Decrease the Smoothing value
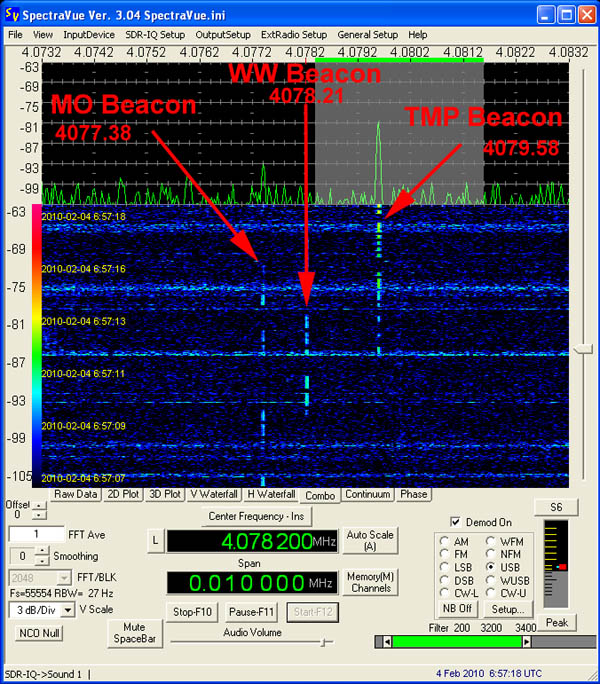This screenshot has width=600, height=684. (x=41, y=561)
